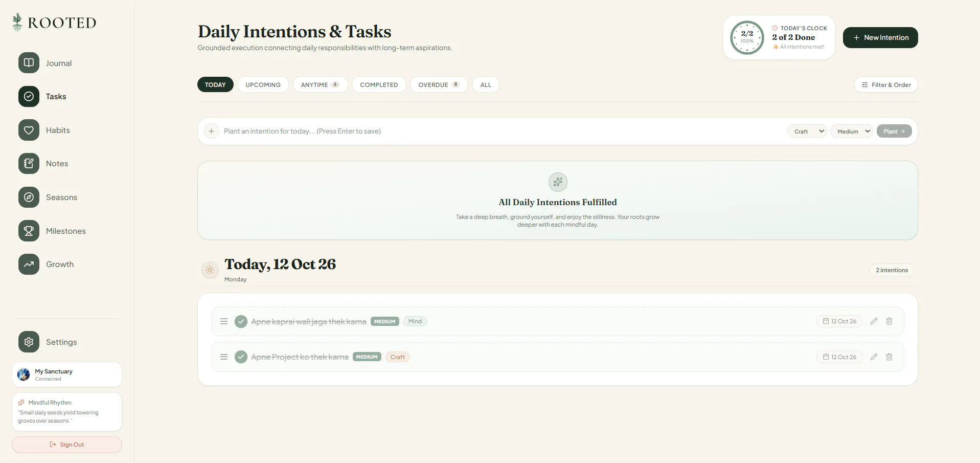Grab the drag handle of 'Apne Project ko thek karna'
Screen dimensions: 980x463
tap(224, 357)
